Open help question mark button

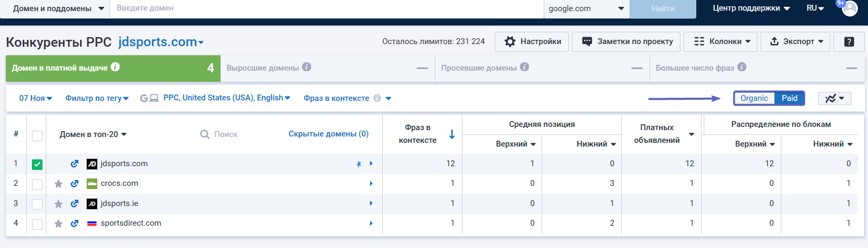pos(849,41)
